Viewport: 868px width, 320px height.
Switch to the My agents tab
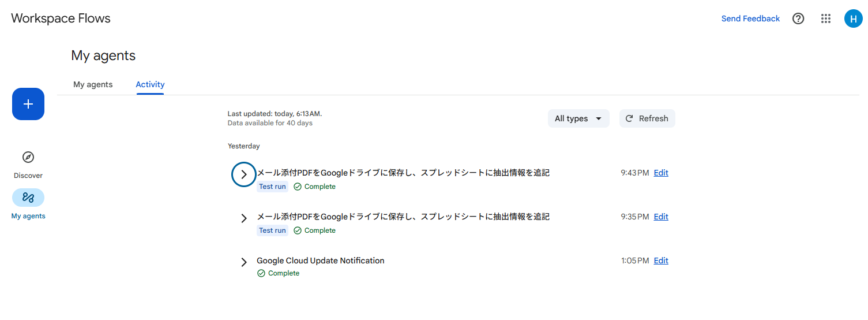(x=93, y=84)
